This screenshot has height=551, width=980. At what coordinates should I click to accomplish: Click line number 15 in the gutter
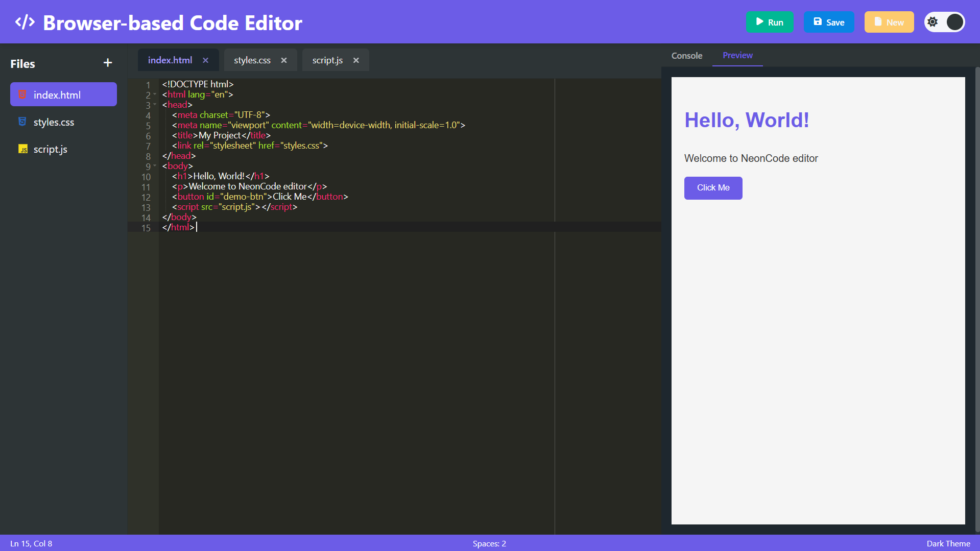(146, 228)
